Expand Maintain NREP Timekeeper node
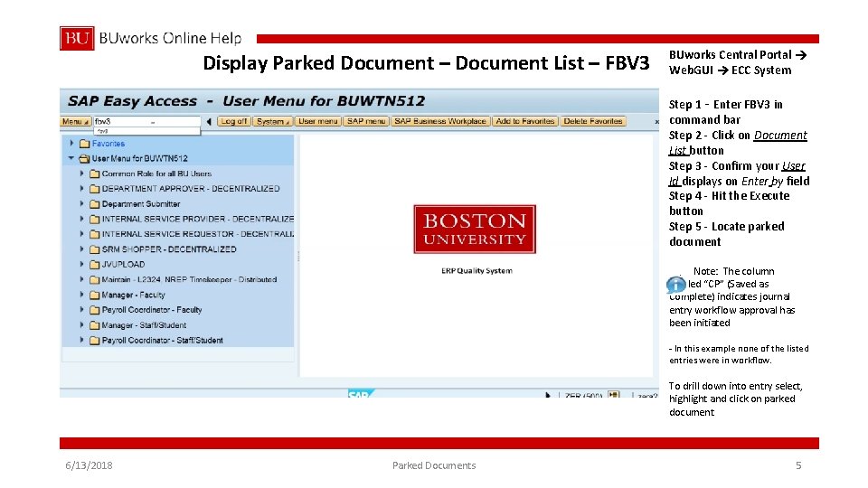This screenshot has height=488, width=868. pyautogui.click(x=81, y=279)
